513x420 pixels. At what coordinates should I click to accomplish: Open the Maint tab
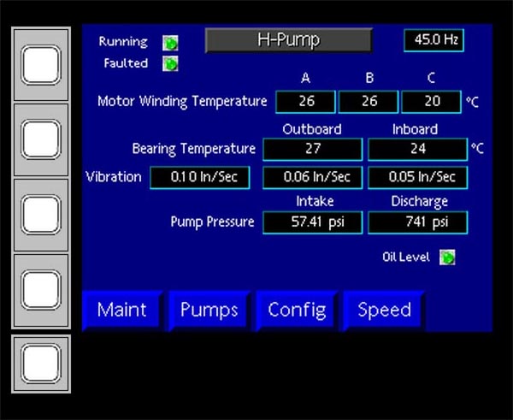[x=121, y=310]
